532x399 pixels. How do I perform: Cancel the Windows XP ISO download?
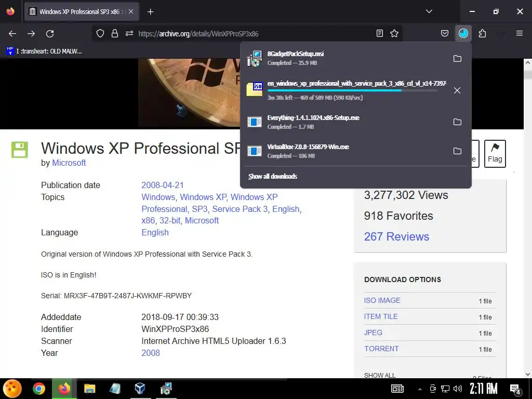click(457, 90)
